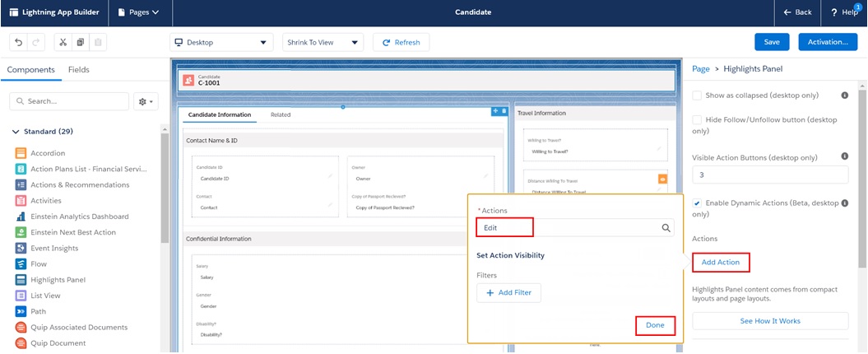Click search magnifier in Actions field
This screenshot has height=354, width=868.
[666, 228]
